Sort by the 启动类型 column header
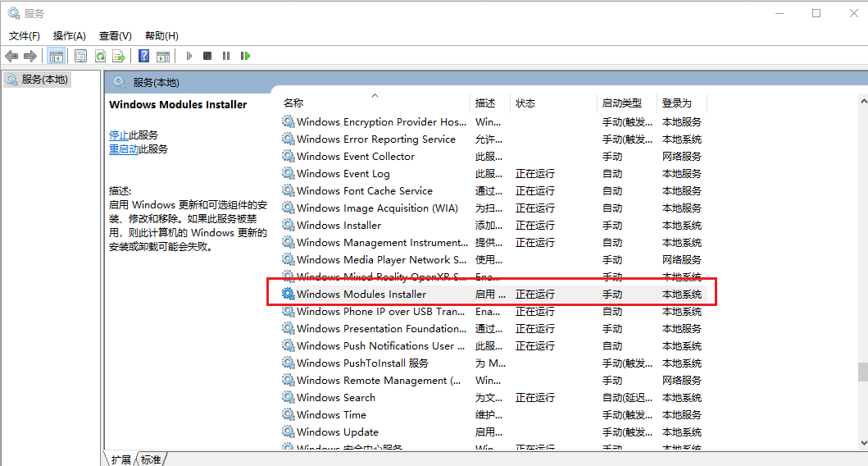The height and width of the screenshot is (466, 868). [622, 103]
